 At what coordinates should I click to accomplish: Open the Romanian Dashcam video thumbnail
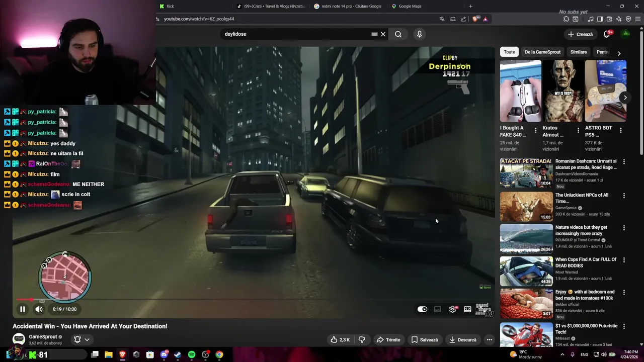coord(526,172)
